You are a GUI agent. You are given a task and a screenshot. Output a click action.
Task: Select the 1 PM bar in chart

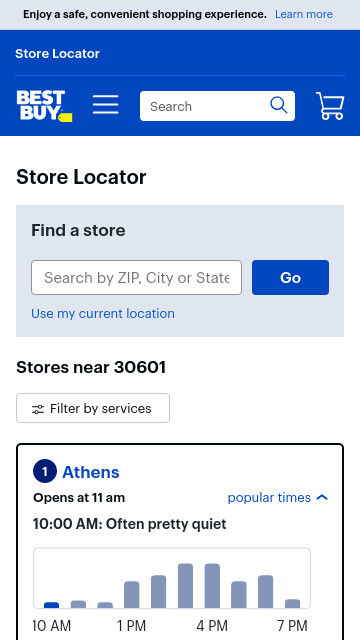click(x=132, y=595)
